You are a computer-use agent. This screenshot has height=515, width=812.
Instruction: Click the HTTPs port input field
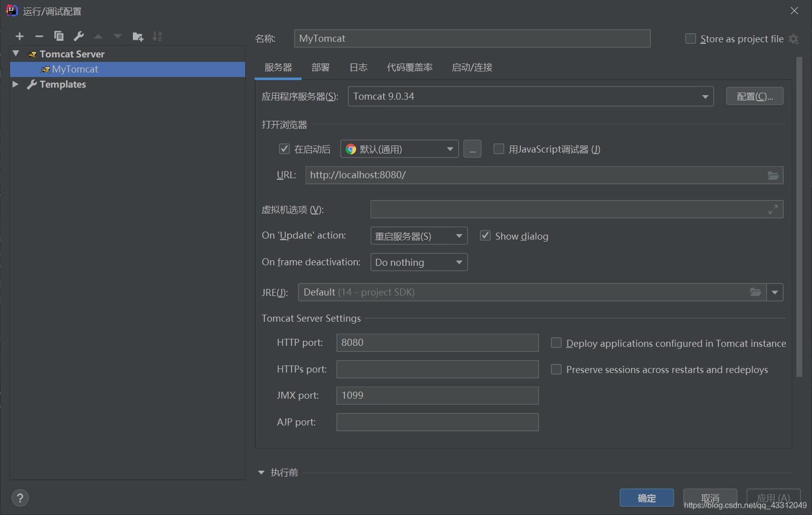click(x=437, y=369)
